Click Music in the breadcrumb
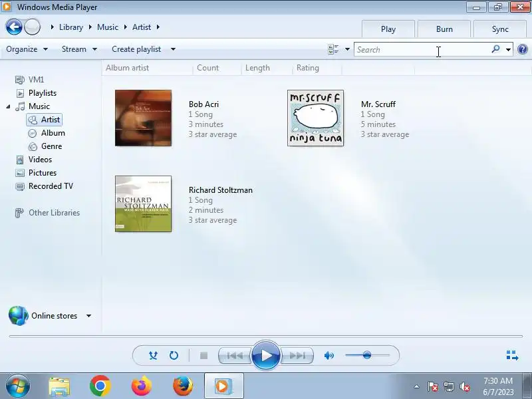532x399 pixels. (x=108, y=27)
